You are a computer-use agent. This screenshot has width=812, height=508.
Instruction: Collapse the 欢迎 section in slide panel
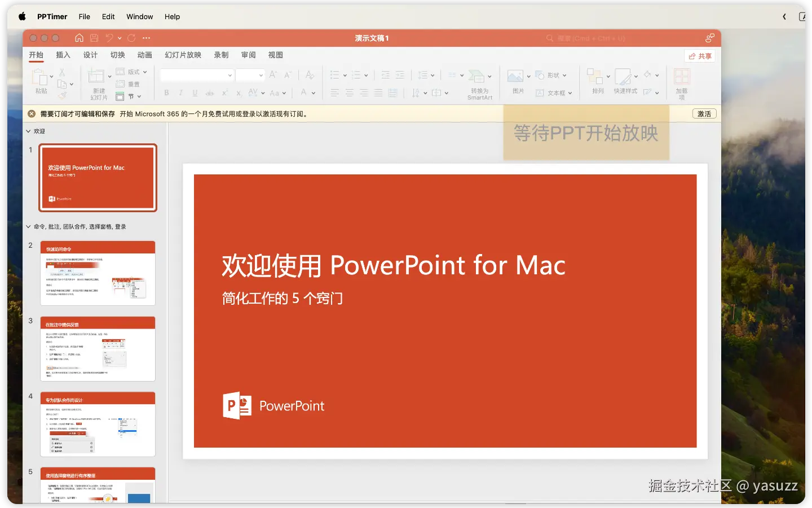(x=28, y=131)
